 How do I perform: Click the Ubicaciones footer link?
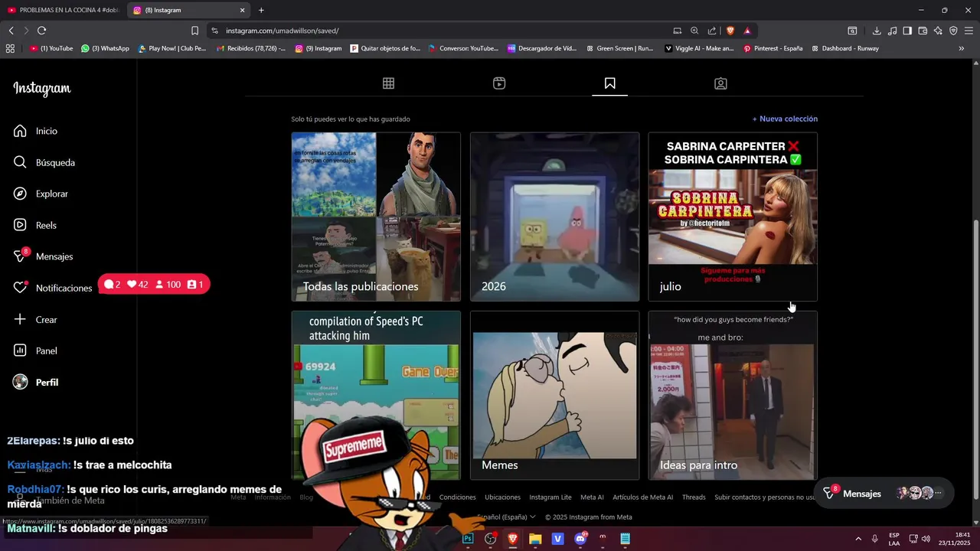coord(502,497)
